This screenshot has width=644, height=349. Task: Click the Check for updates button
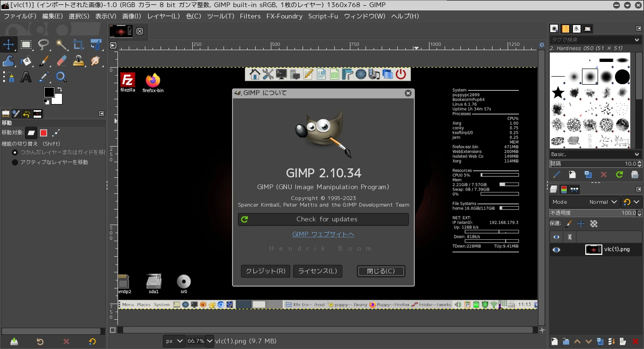point(323,219)
